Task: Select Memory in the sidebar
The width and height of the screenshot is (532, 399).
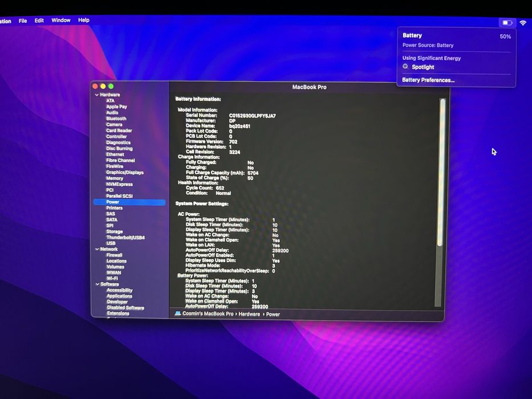Action: coord(115,178)
